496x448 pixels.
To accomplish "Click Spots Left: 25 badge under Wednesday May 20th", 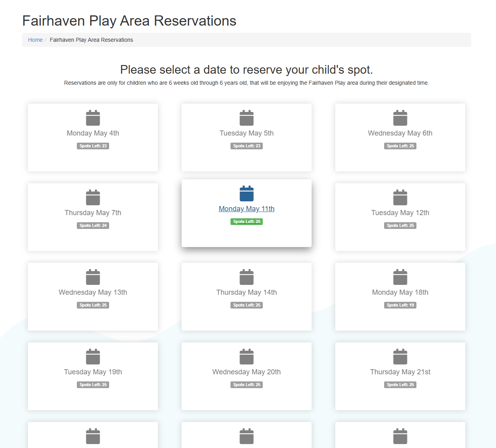I will (247, 385).
